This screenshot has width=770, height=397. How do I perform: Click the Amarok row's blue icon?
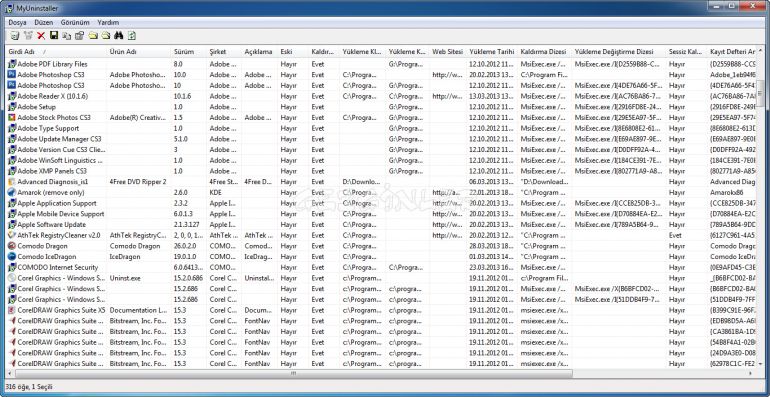coord(12,193)
